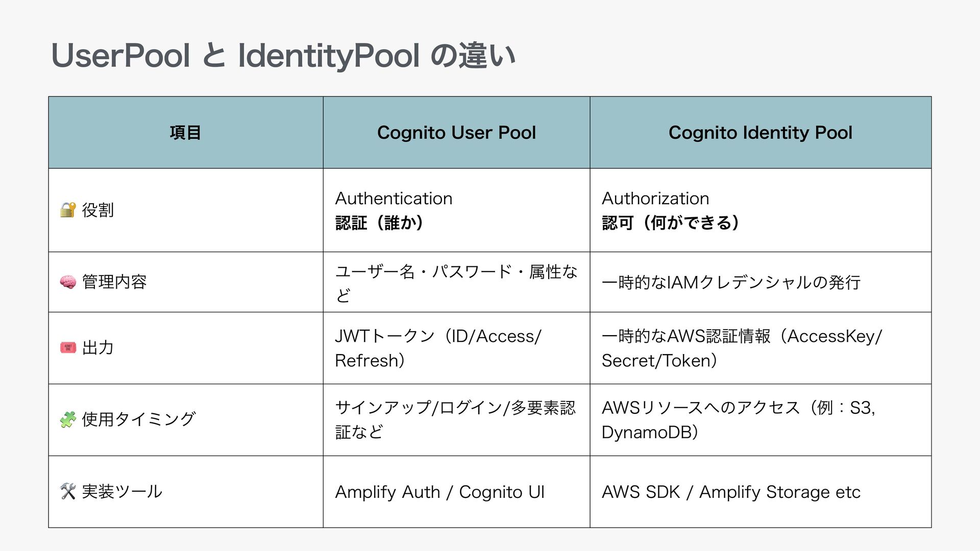Click the brain icon beside 管理内容

click(x=68, y=282)
